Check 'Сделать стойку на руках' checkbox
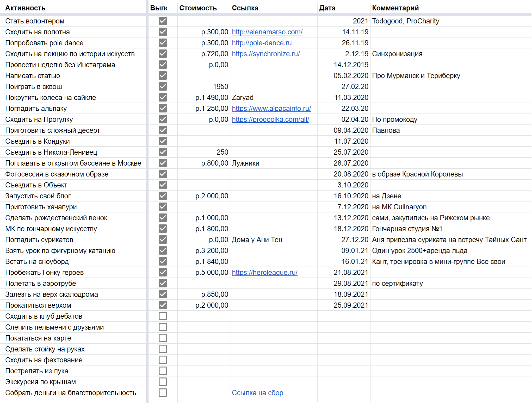Viewport: 532px width, 403px height. (x=163, y=349)
